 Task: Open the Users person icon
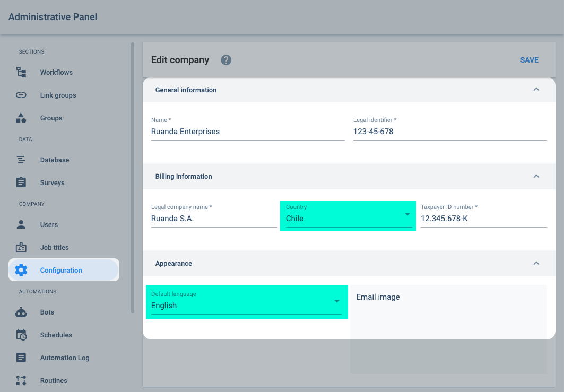(21, 225)
